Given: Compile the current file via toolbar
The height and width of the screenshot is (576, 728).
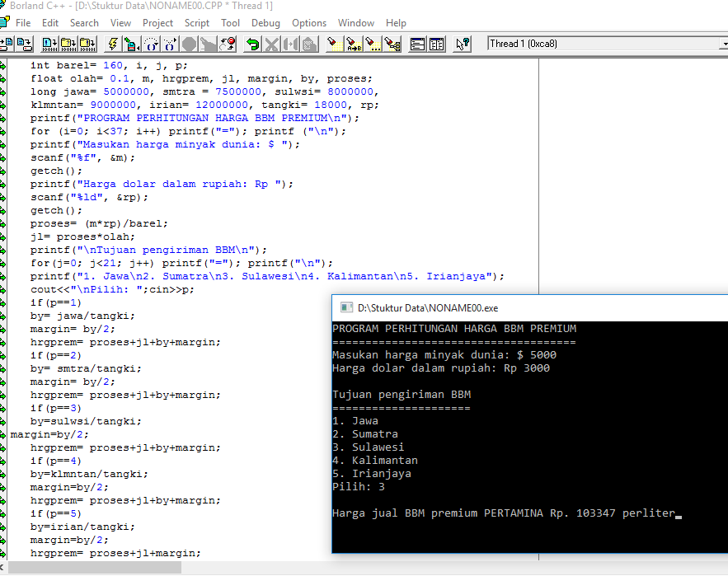Looking at the screenshot, I should [x=49, y=44].
